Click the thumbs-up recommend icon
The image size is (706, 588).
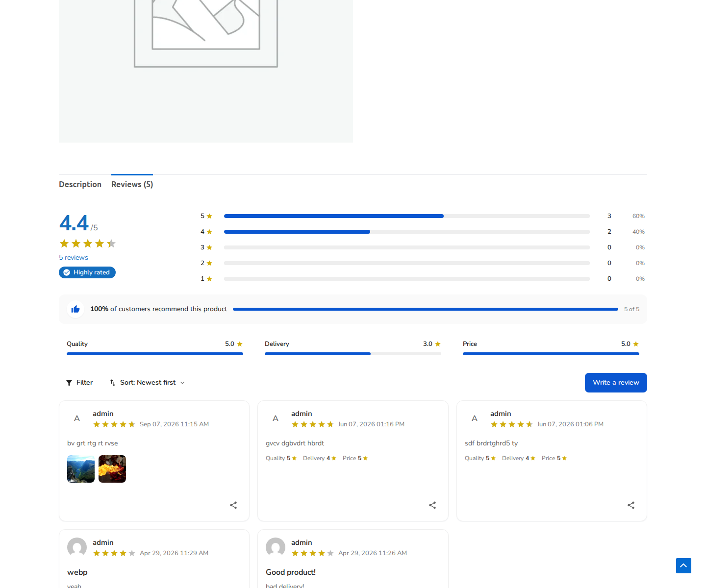(x=76, y=309)
